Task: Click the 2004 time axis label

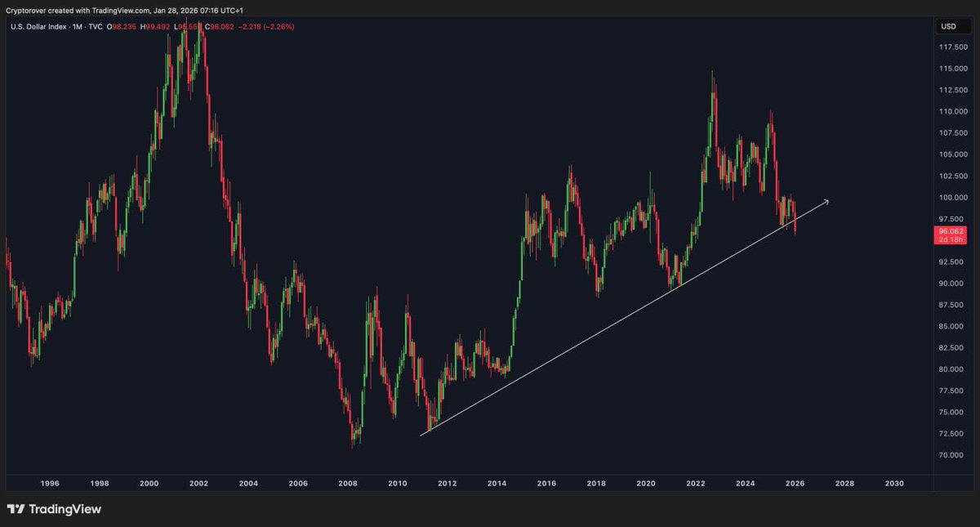Action: coord(247,484)
